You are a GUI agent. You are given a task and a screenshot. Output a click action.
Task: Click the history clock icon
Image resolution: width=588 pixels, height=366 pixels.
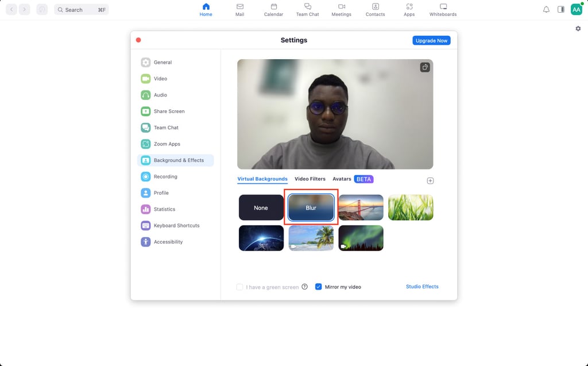click(42, 9)
